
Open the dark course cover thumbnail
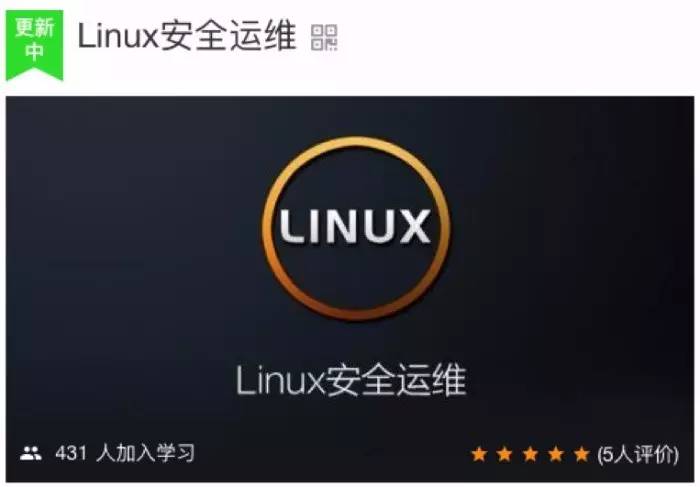click(x=350, y=289)
